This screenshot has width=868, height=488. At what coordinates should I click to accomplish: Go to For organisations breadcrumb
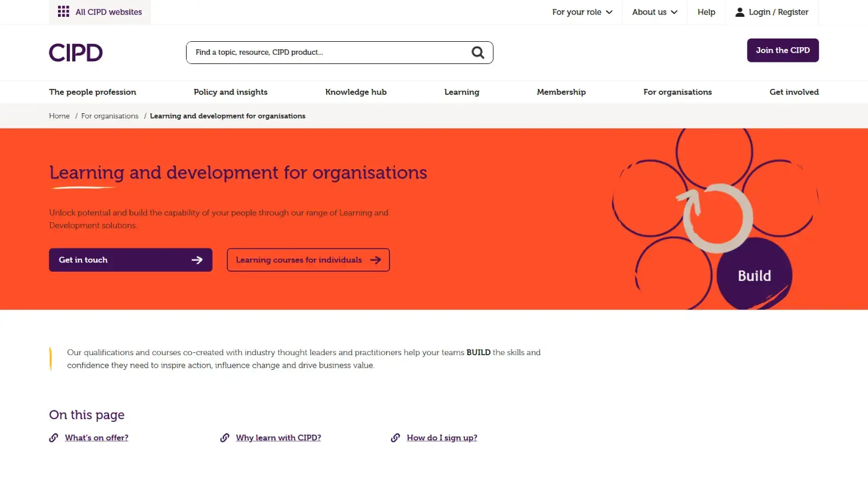[x=110, y=116]
